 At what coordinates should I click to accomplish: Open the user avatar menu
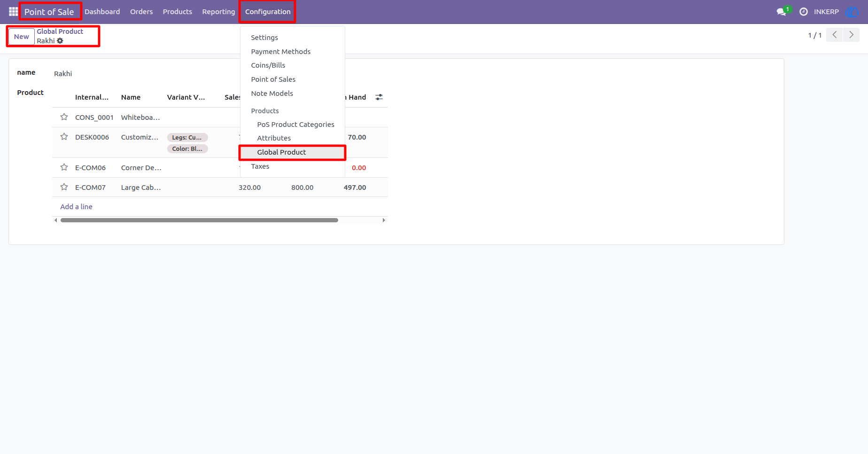(x=852, y=11)
